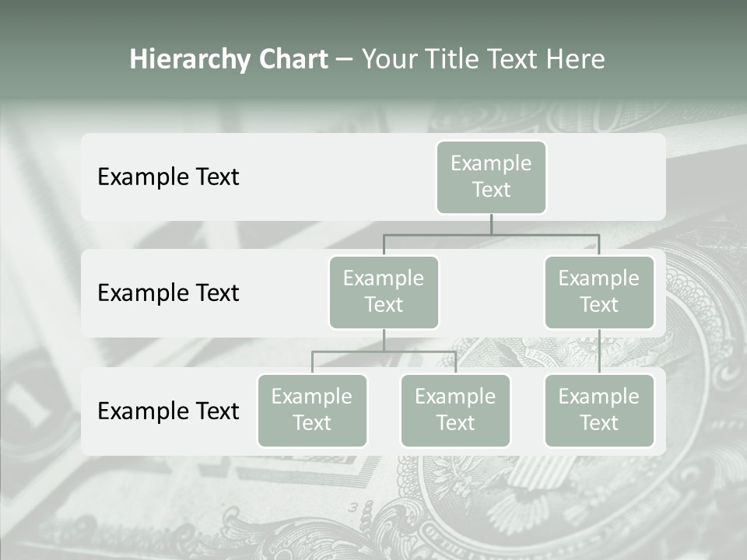
Task: Select the top-level hierarchy box
Action: (x=491, y=177)
